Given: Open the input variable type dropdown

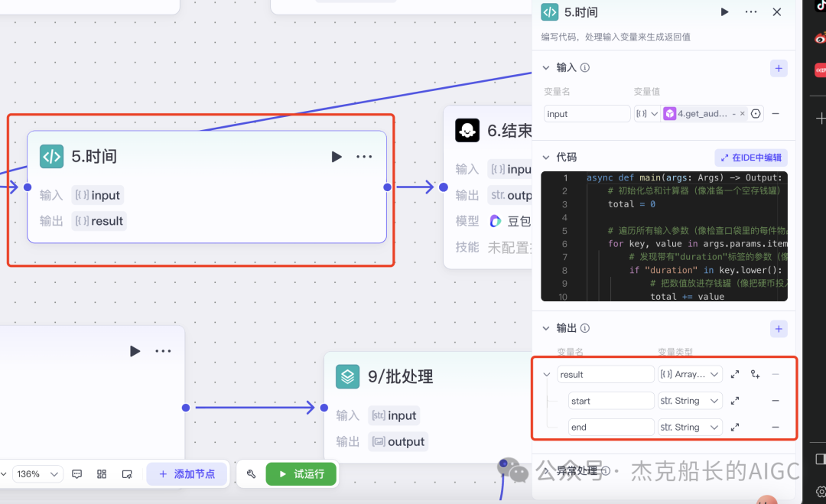Looking at the screenshot, I should coord(647,114).
